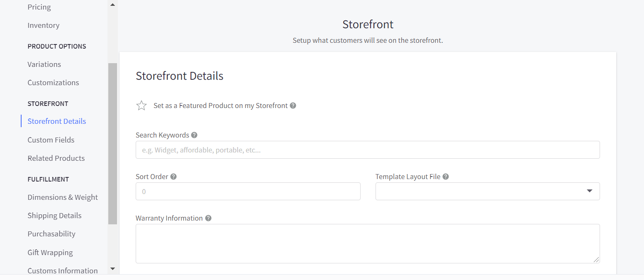Click the sidebar scroll up arrow
Screen dimensions: 644x280
pos(112,5)
